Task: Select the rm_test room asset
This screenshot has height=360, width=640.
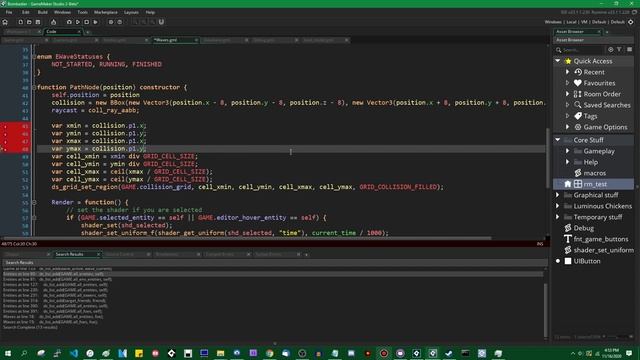Action: point(594,184)
